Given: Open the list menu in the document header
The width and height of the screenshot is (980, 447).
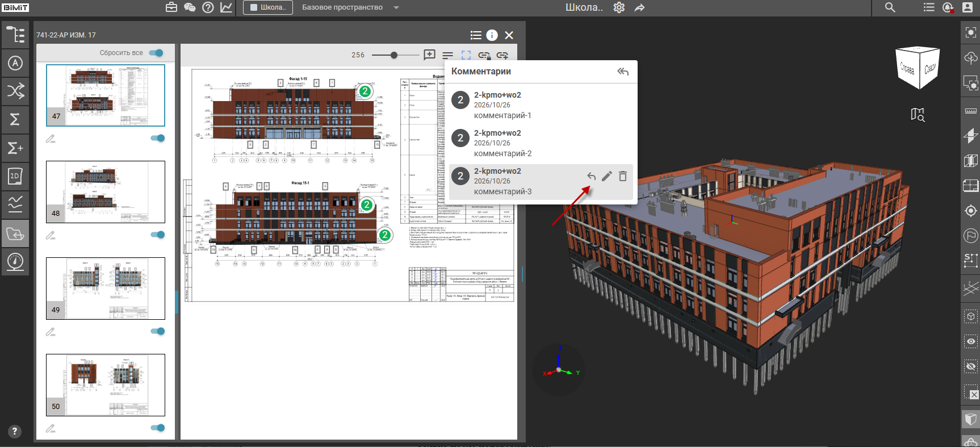Looking at the screenshot, I should pos(476,35).
